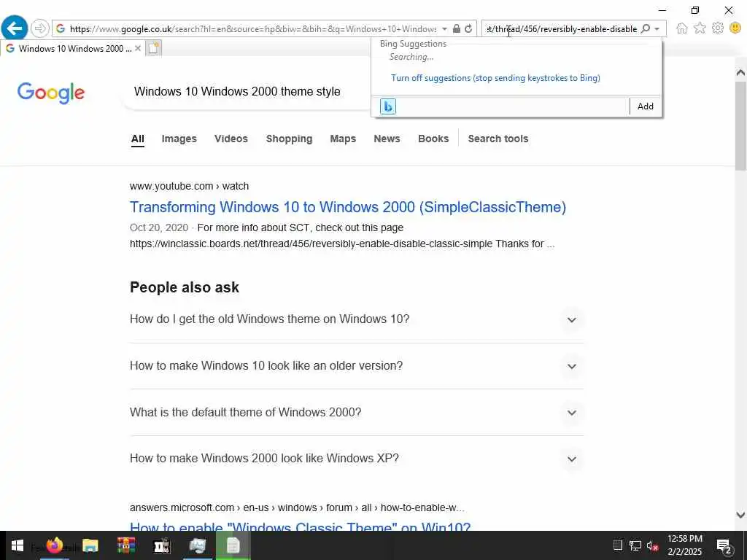Select the Windows 10 Windows 2000 tab
The height and width of the screenshot is (560, 747).
(74, 49)
